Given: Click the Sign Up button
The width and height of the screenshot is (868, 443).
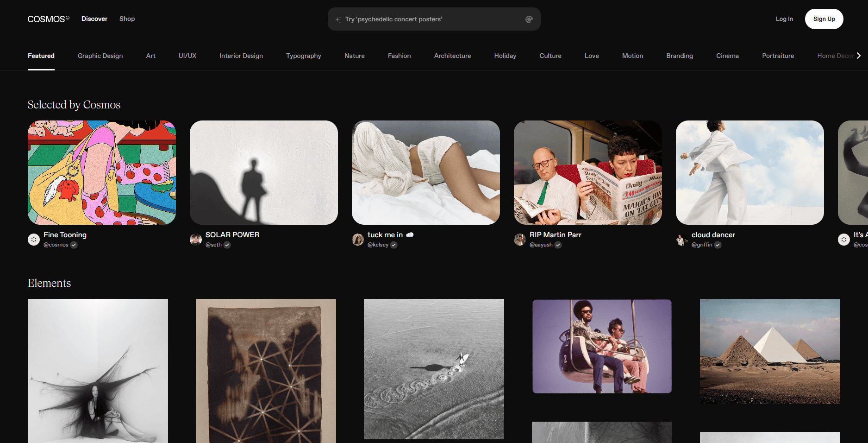Looking at the screenshot, I should coord(824,19).
